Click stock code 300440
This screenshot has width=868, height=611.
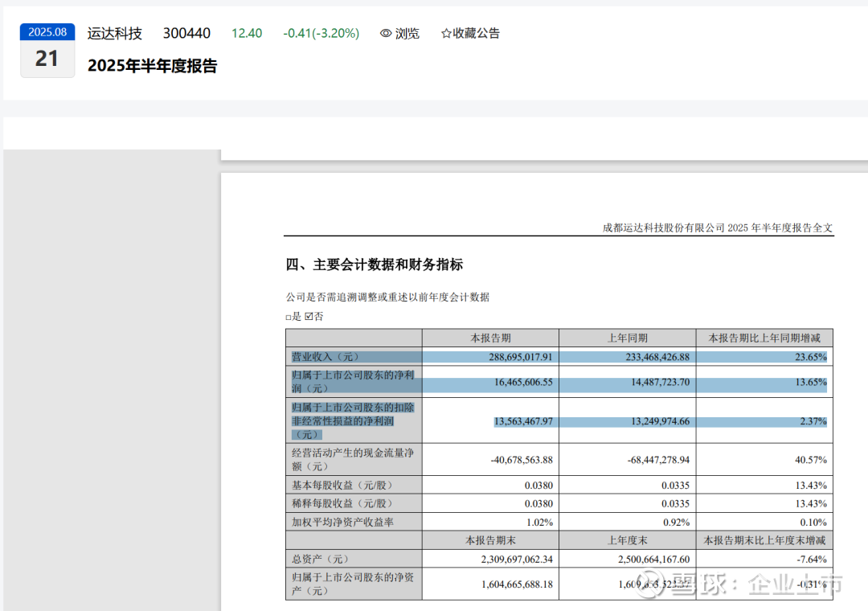[186, 34]
